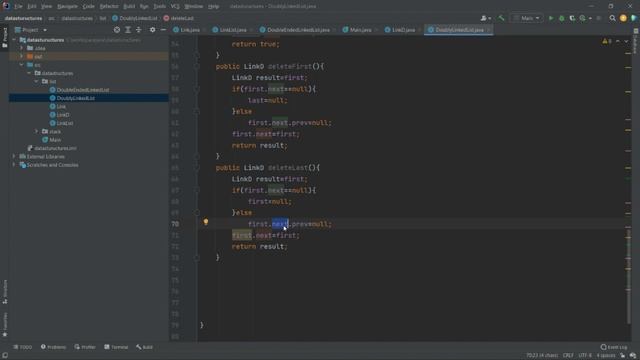The width and height of the screenshot is (640, 360).
Task: Click the 4 spaces indent status widget
Action: [x=606, y=356]
